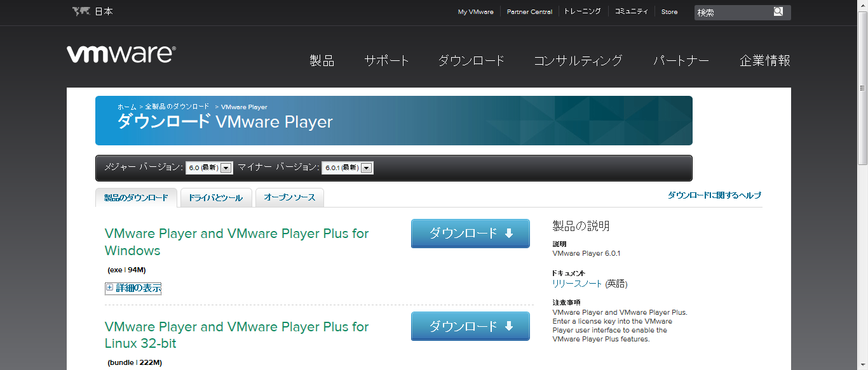Image resolution: width=868 pixels, height=370 pixels.
Task: Open the サポート navigation menu
Action: coord(386,61)
